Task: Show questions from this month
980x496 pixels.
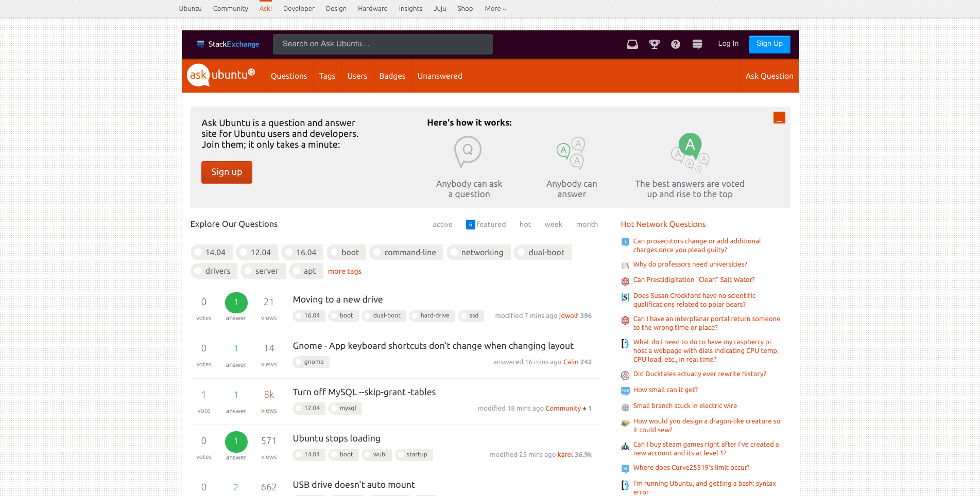Action: [587, 224]
